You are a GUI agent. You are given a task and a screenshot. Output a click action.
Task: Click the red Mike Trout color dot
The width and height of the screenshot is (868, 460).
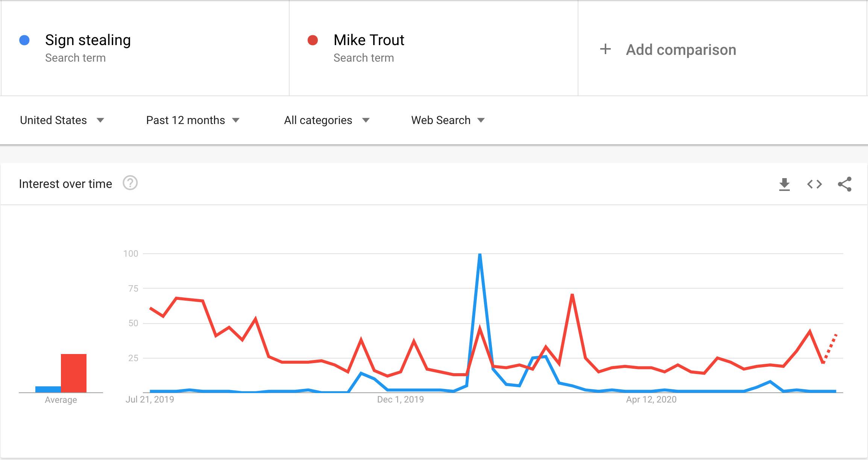click(x=313, y=40)
